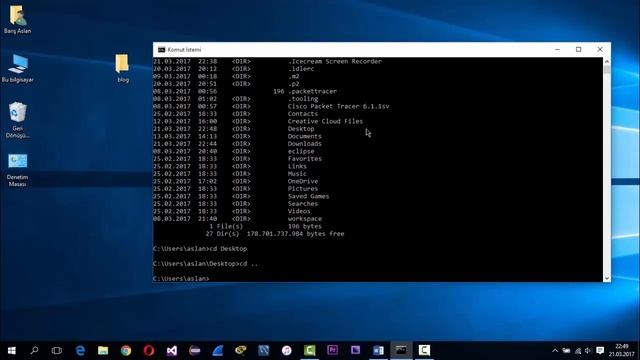Show hidden system tray icons
The width and height of the screenshot is (640, 360).
tap(555, 351)
